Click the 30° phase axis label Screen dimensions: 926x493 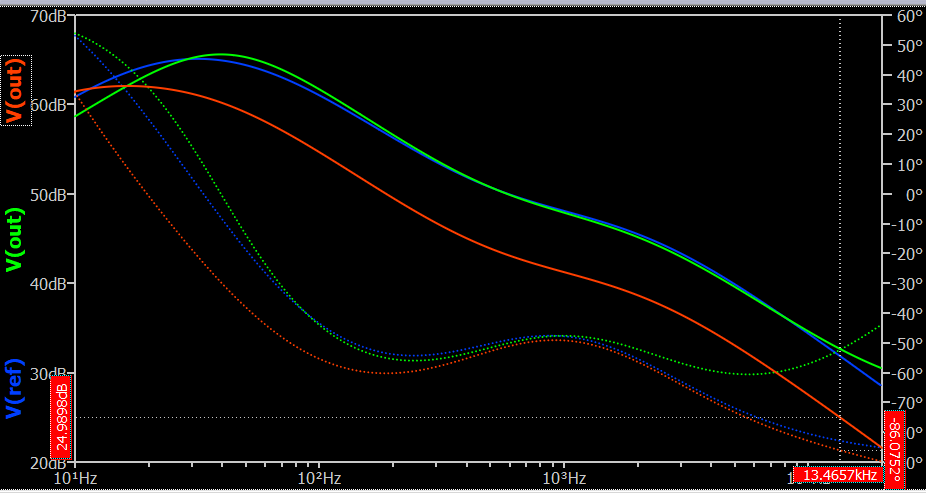tap(907, 105)
